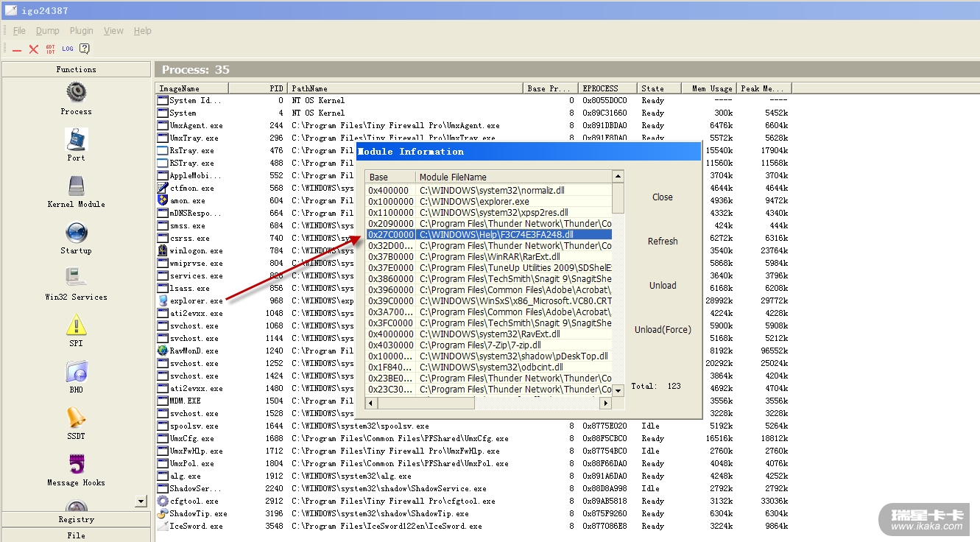The width and height of the screenshot is (980, 542).
Task: Open the Dump menu
Action: coord(48,31)
